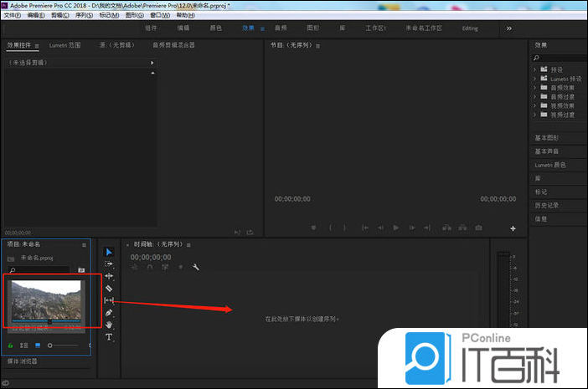The height and width of the screenshot is (389, 588).
Task: Activate the Slip tool
Action: click(109, 300)
